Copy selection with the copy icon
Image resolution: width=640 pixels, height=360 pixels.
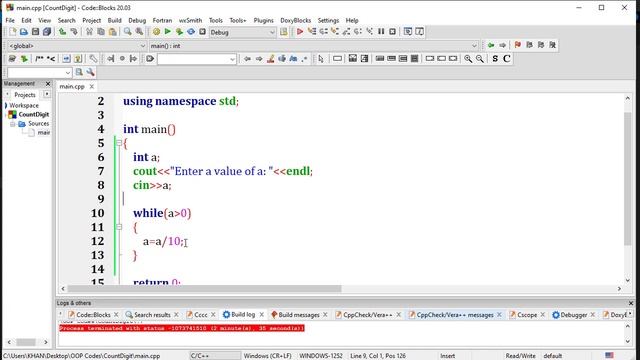coord(101,32)
